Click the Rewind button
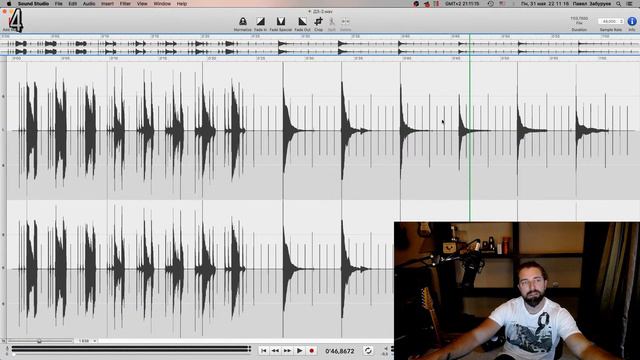This screenshot has width=640, height=360. (275, 351)
